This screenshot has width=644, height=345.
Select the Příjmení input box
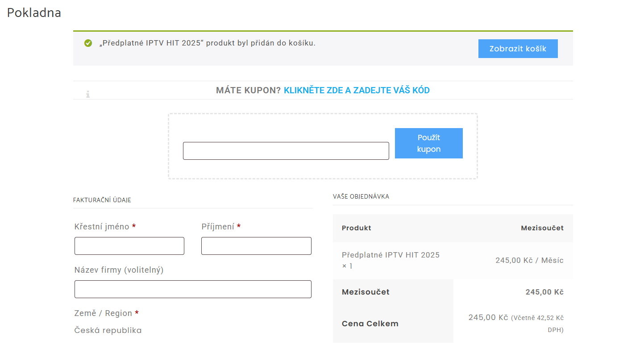pyautogui.click(x=256, y=246)
